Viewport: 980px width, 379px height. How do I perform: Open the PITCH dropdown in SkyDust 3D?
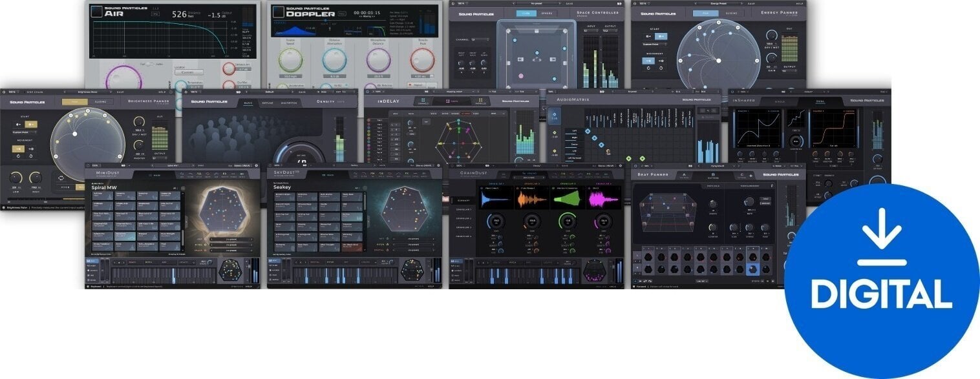[413, 245]
